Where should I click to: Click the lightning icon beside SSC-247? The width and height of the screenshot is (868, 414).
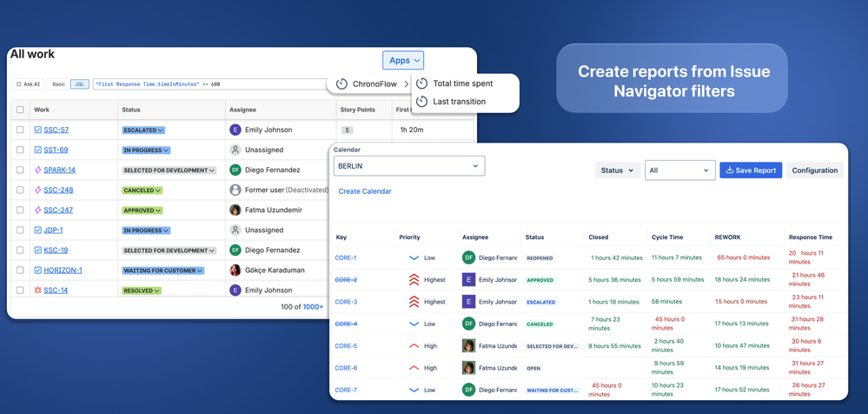click(x=37, y=210)
